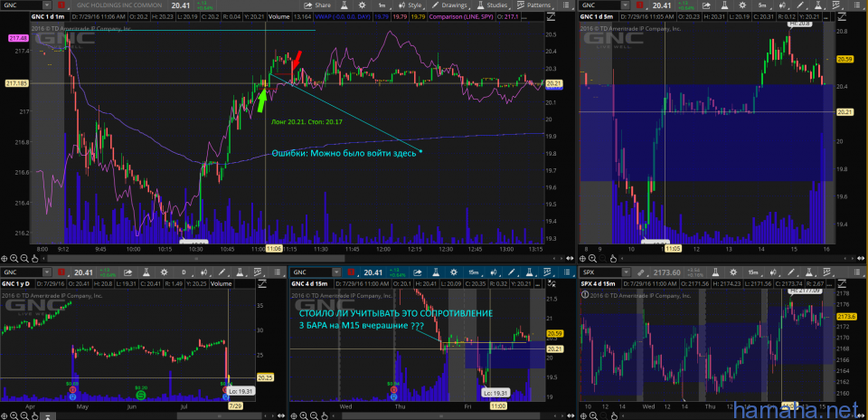Toggle price-axis scale icon in 1m chart header
Viewport: 868px width, 420px height.
(x=551, y=16)
